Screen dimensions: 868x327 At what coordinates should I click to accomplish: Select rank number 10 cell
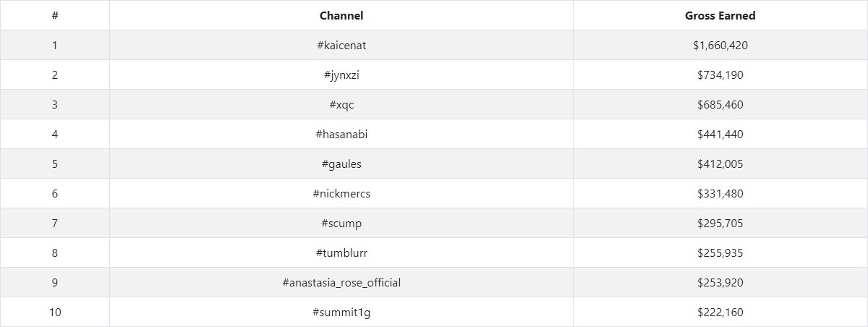pos(55,313)
